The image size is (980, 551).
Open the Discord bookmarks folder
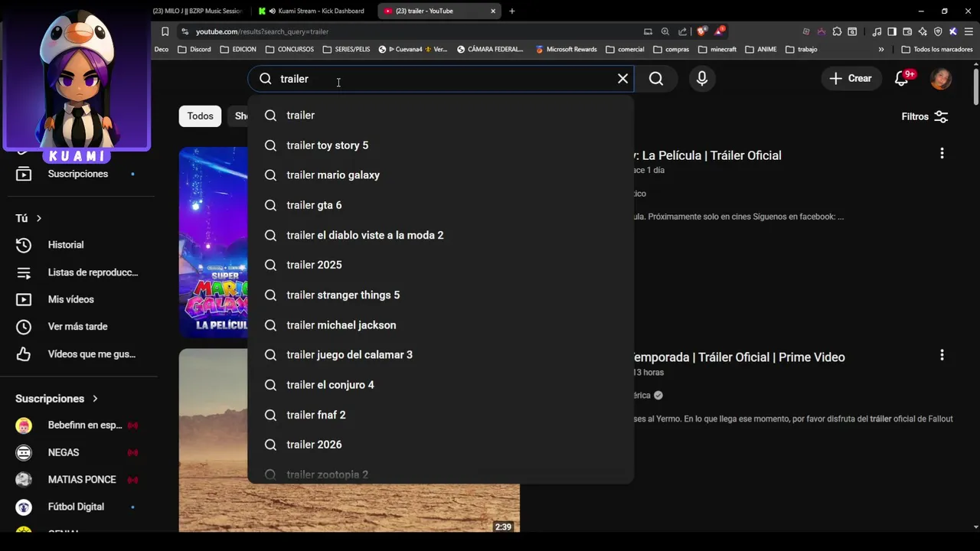pyautogui.click(x=194, y=49)
